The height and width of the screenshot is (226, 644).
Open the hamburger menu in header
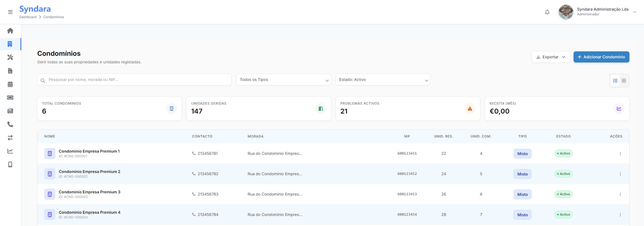click(10, 12)
